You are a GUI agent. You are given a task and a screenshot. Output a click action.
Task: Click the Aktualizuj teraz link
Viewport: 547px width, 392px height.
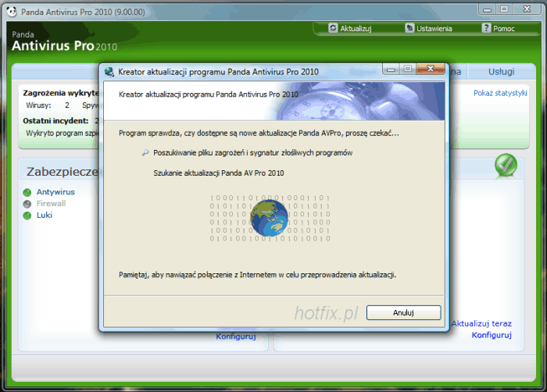481,323
